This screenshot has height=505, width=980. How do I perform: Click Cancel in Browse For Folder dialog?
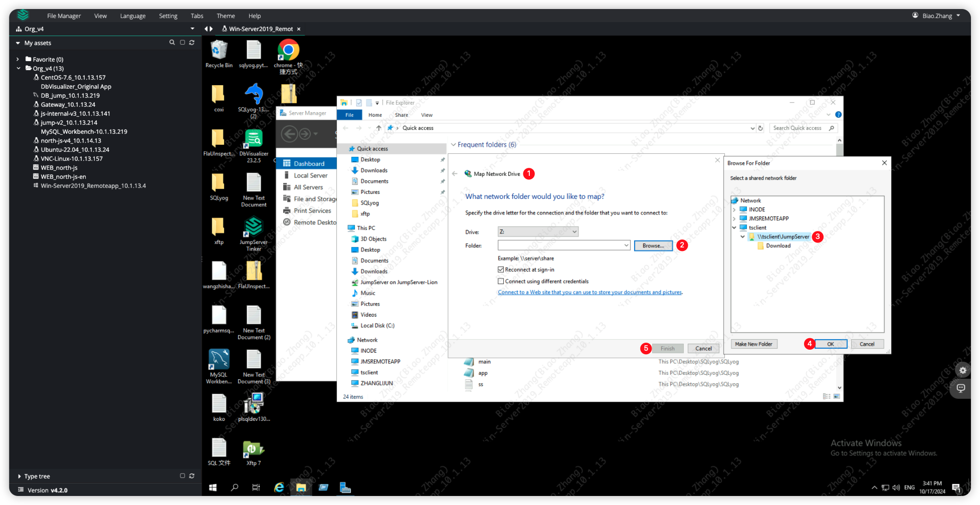click(867, 344)
